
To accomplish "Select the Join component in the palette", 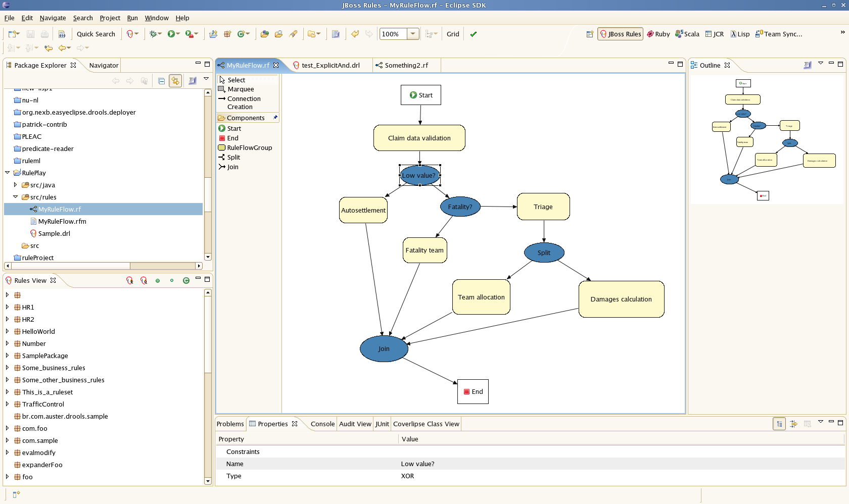I will pyautogui.click(x=232, y=167).
